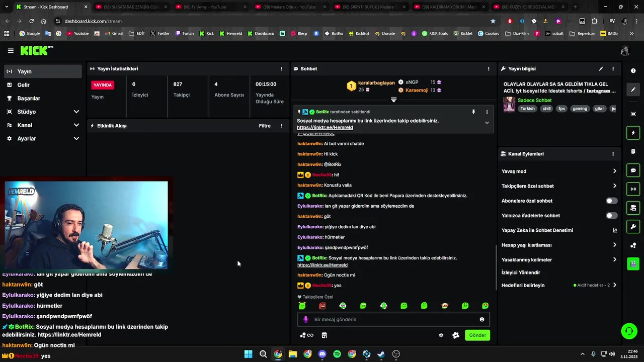Open Spotify from the Windows taskbar
Screen dimensions: 644x362
(x=337, y=354)
